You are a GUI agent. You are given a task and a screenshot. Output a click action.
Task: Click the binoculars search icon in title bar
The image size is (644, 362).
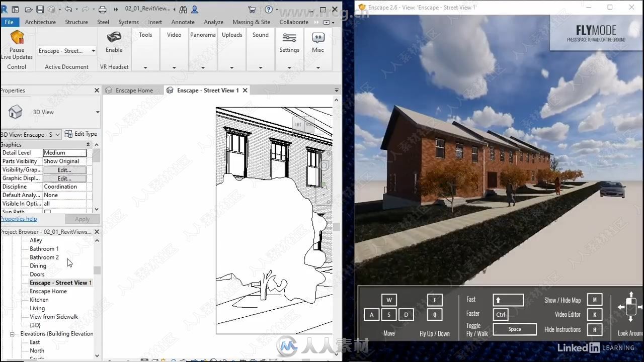tap(183, 9)
